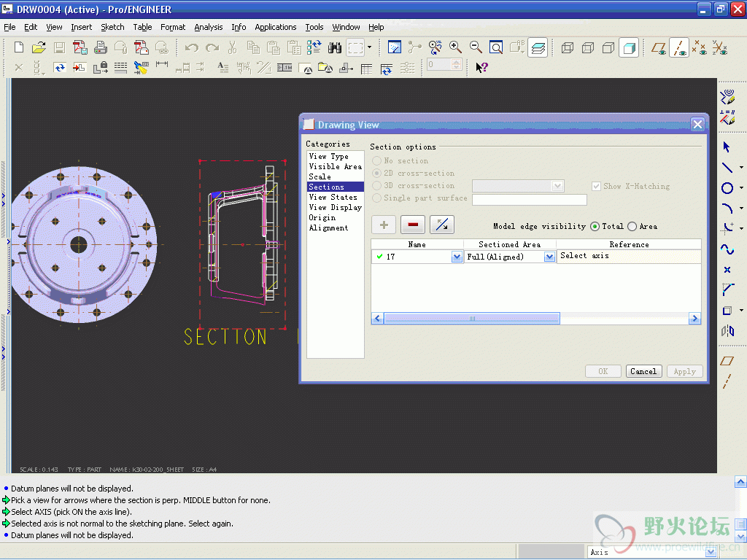747x560 pixels.
Task: Click the context-sensitive help cursor icon
Action: [x=481, y=67]
